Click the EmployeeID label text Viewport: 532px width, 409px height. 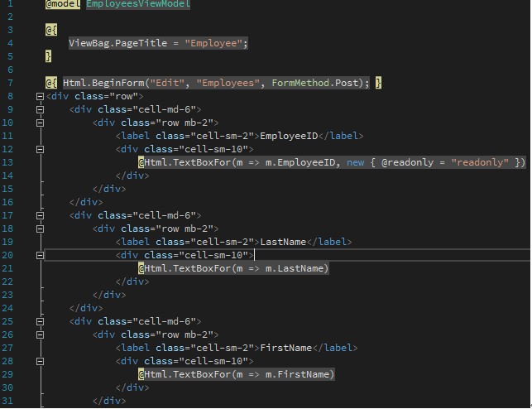tap(289, 136)
